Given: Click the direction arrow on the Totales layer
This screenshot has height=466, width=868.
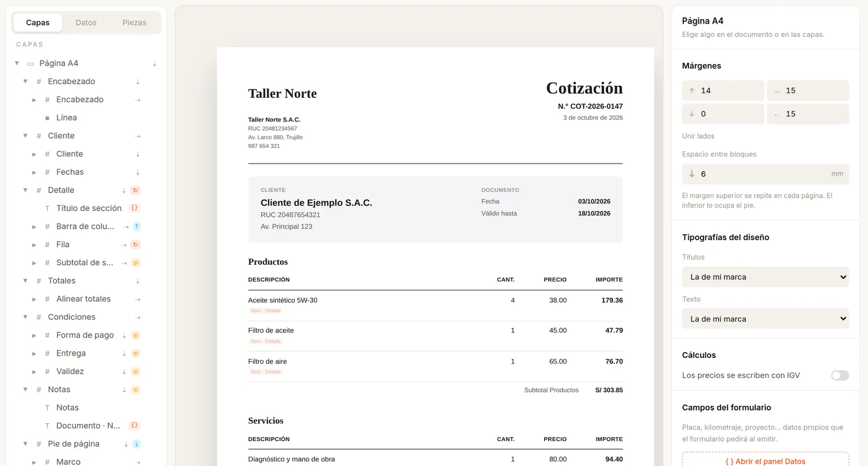Looking at the screenshot, I should (138, 281).
